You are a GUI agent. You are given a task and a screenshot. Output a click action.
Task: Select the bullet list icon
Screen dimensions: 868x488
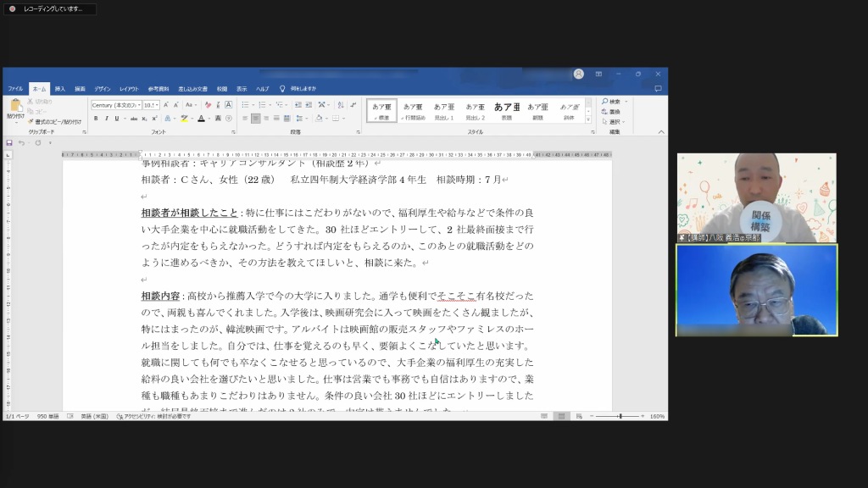click(x=244, y=105)
